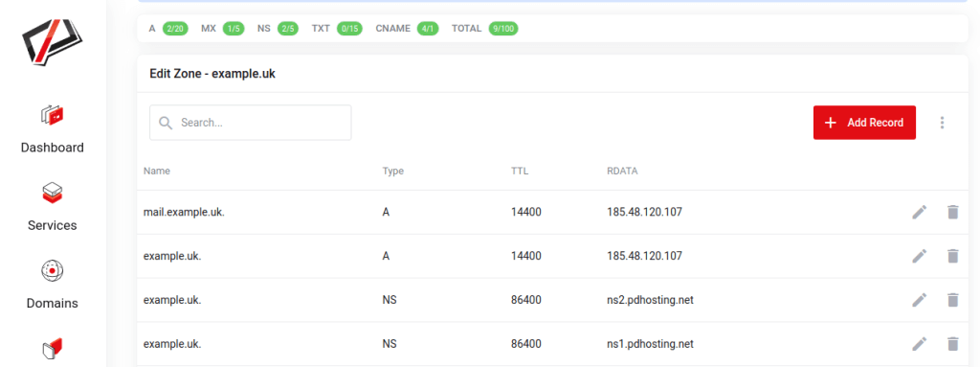
Task: Edit the mail.example.uk. A record
Action: pos(919,213)
